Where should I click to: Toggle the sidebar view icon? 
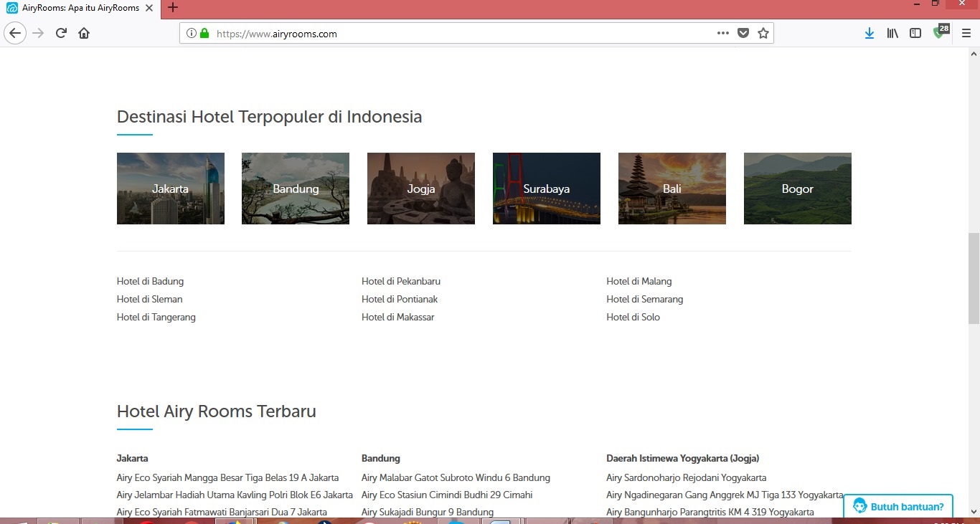coord(915,33)
